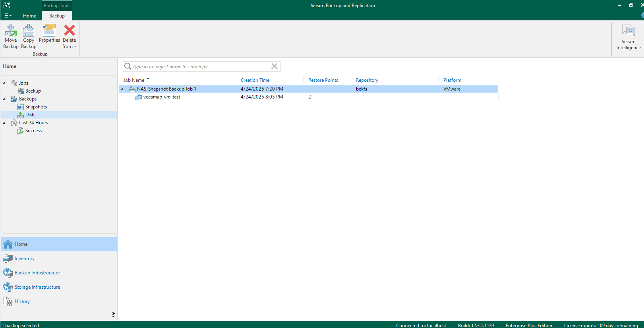Sort by the Platform column

pos(452,80)
